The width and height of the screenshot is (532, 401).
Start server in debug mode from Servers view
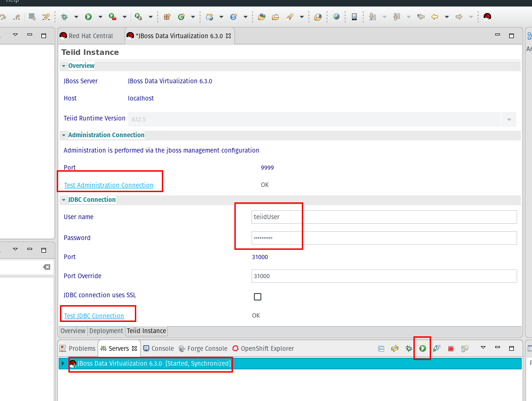(x=409, y=349)
